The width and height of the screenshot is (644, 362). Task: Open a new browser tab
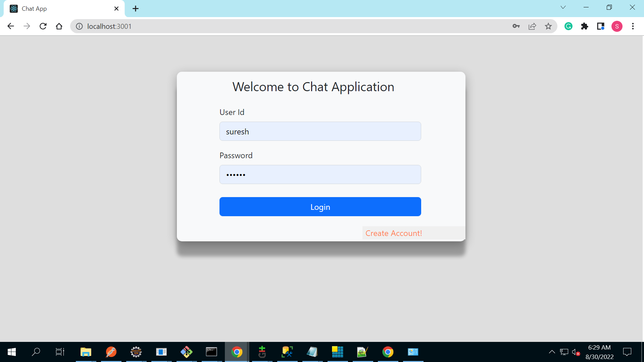(136, 8)
